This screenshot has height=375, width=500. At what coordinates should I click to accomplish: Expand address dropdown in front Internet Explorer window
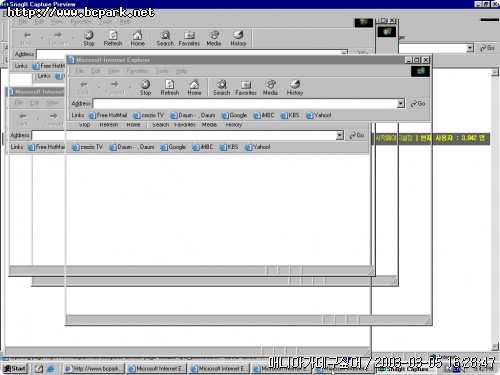pyautogui.click(x=401, y=104)
